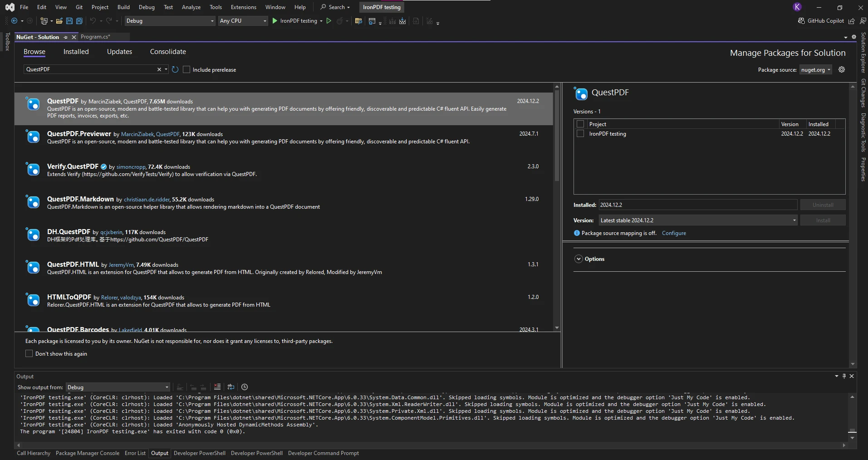
Task: Open the IronPDF testing startup dropdown arrow
Action: point(321,21)
